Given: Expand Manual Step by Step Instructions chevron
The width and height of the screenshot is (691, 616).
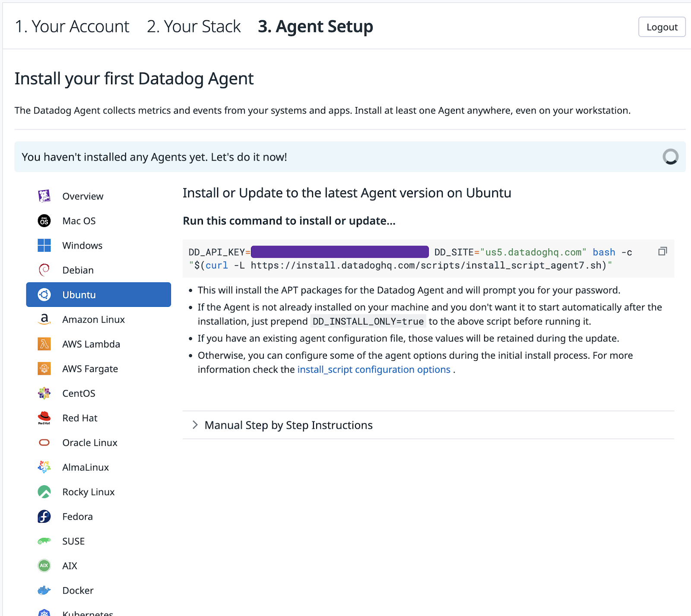Looking at the screenshot, I should 195,425.
